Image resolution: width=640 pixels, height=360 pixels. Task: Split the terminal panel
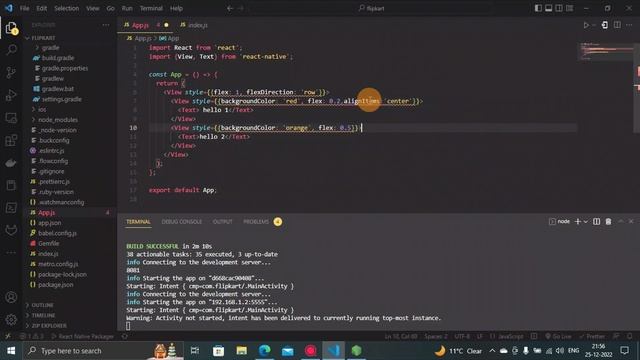click(596, 222)
